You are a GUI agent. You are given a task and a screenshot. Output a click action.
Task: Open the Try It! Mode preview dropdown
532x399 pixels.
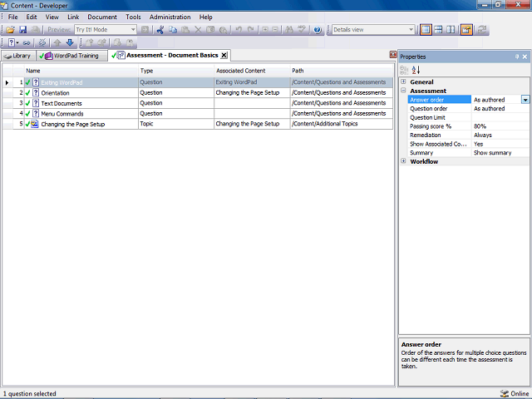coord(133,30)
